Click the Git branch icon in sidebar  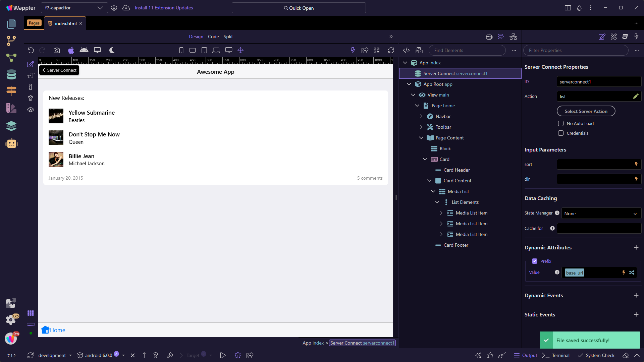[x=11, y=41]
